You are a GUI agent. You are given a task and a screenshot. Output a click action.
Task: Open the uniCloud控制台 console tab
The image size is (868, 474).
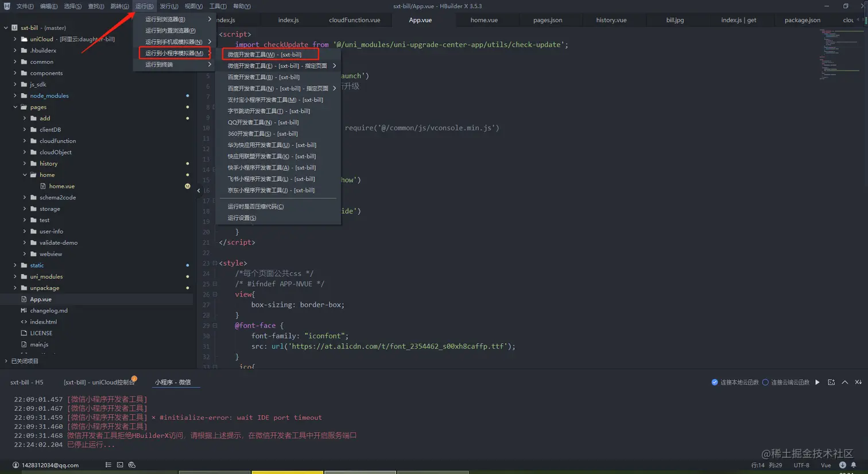point(99,383)
